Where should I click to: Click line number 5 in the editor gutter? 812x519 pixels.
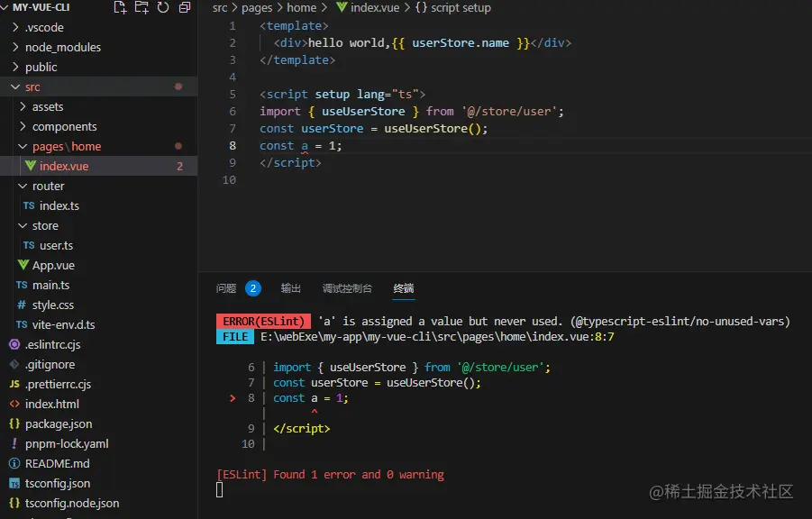pyautogui.click(x=232, y=95)
